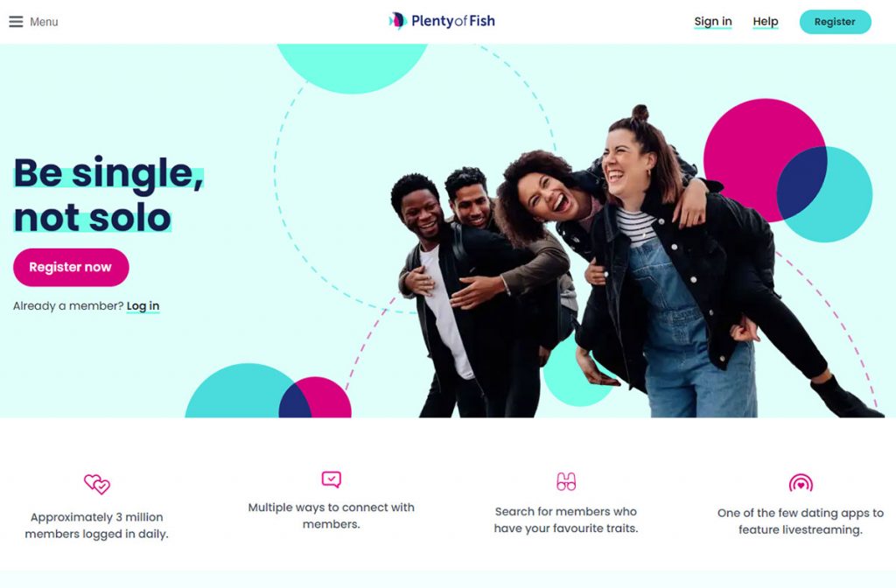Click the double hearts members icon

[x=97, y=484]
